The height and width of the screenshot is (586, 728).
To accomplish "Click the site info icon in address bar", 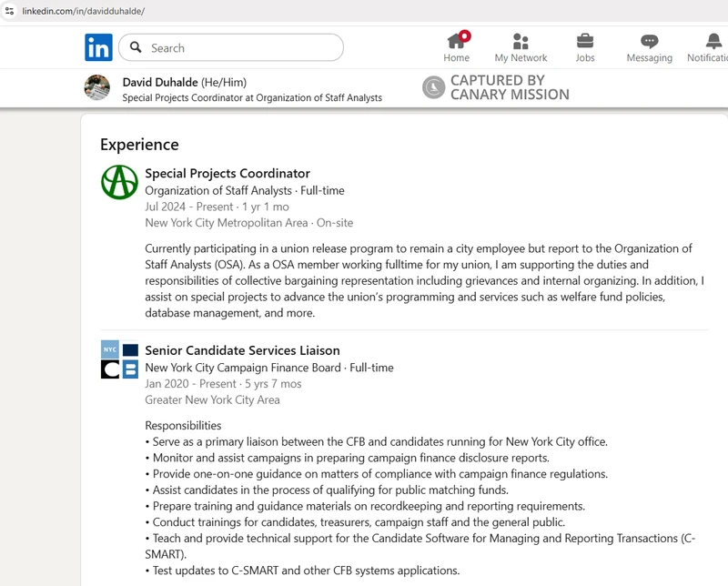I will click(x=9, y=11).
